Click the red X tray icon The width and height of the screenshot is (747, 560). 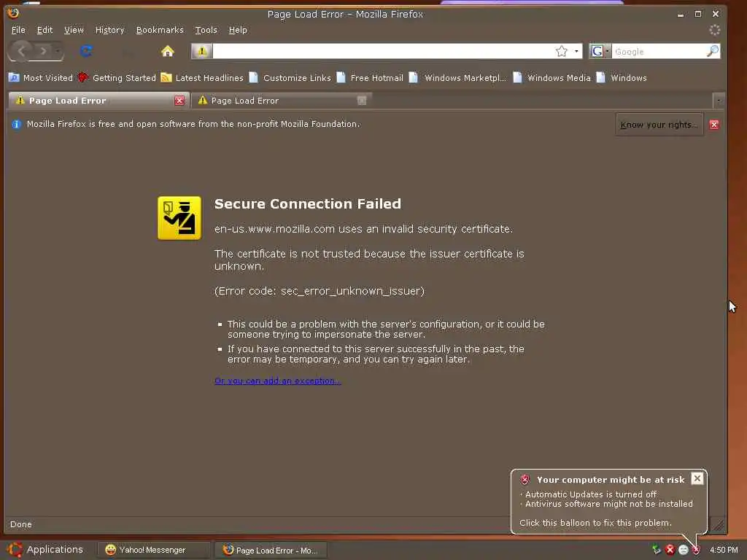click(670, 550)
